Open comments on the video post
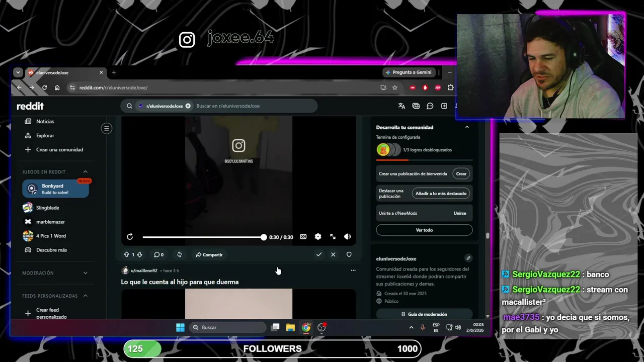 coord(158,255)
